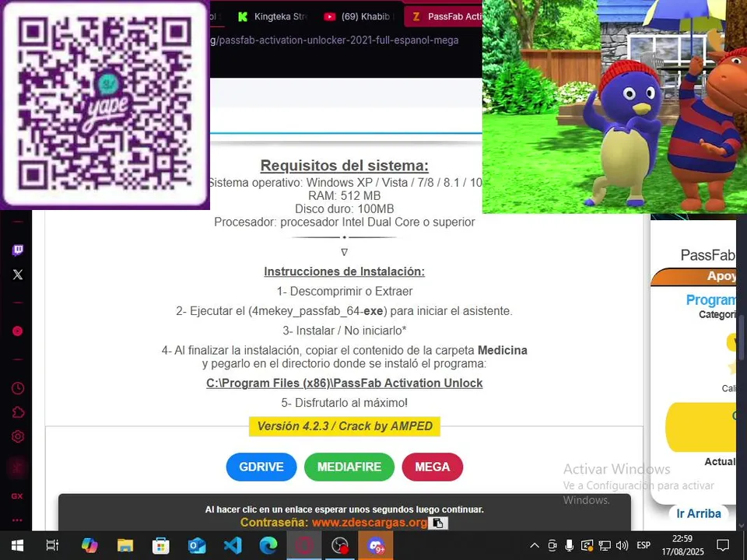Click the '3- Instalar / No iniciarlo*' line

tap(344, 331)
